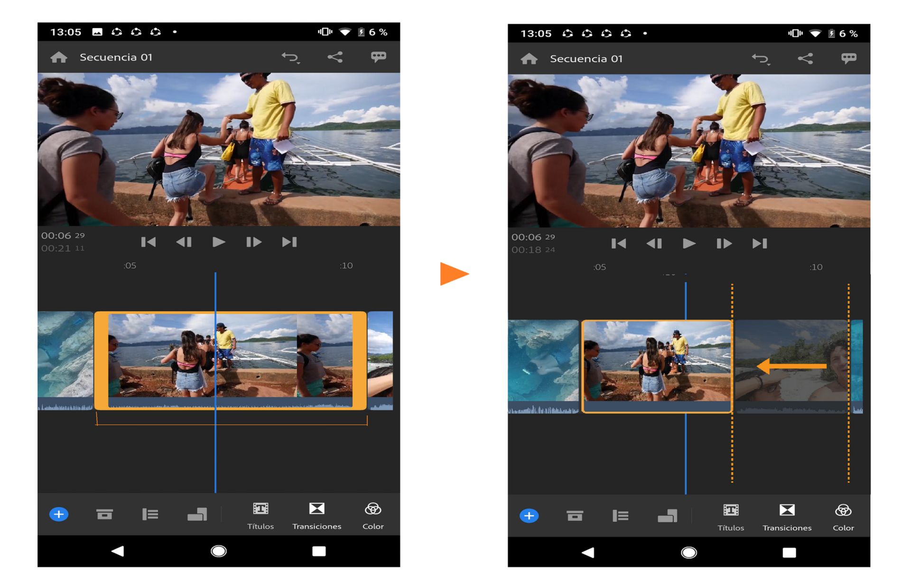Open the clip trim tool icon

pos(105,513)
